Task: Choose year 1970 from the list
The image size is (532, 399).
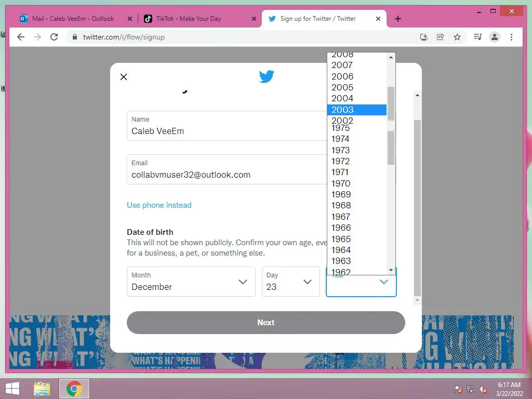Action: click(357, 183)
